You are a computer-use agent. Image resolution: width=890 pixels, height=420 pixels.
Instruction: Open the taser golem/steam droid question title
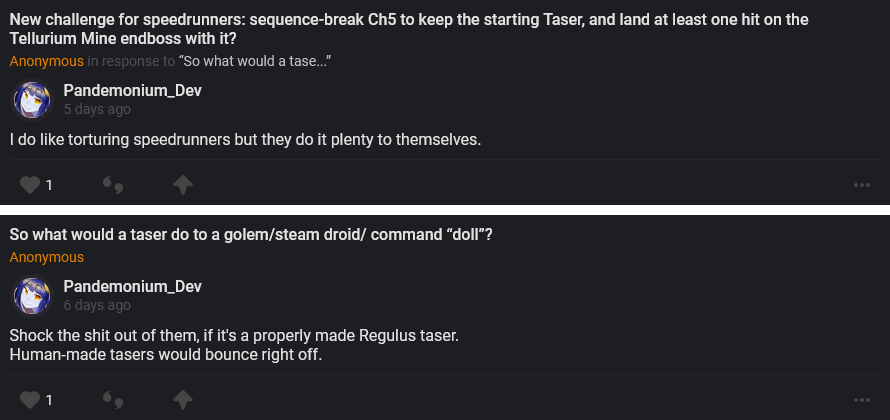point(250,235)
